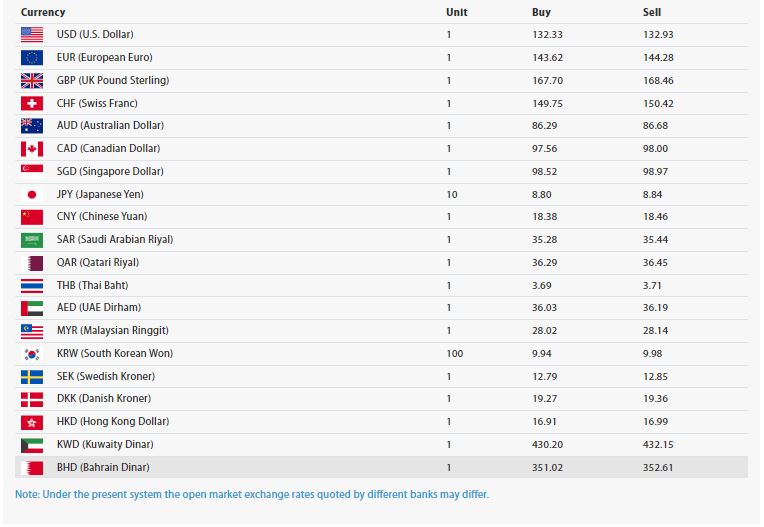Click the Sell column header
The height and width of the screenshot is (527, 764).
652,12
